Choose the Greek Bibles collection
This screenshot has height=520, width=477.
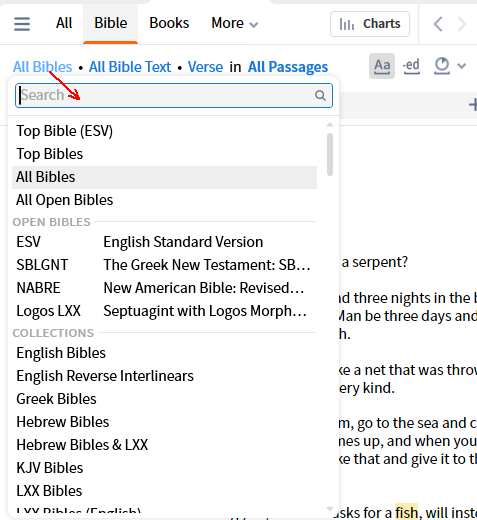164,399
